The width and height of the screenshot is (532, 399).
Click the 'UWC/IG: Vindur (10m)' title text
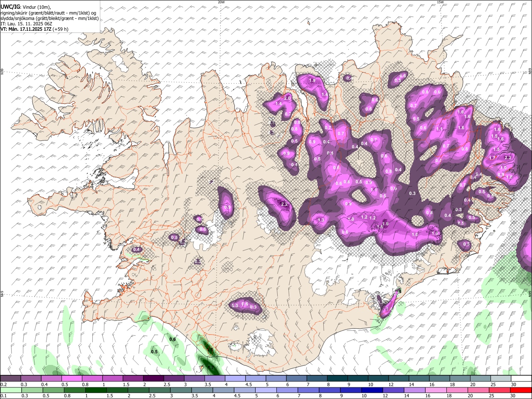(x=25, y=7)
